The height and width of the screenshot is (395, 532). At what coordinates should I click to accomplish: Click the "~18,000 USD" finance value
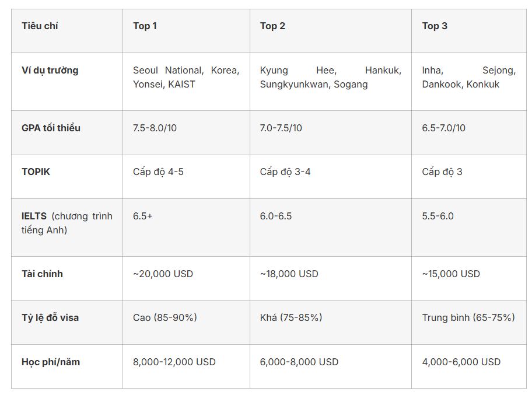[x=289, y=274]
